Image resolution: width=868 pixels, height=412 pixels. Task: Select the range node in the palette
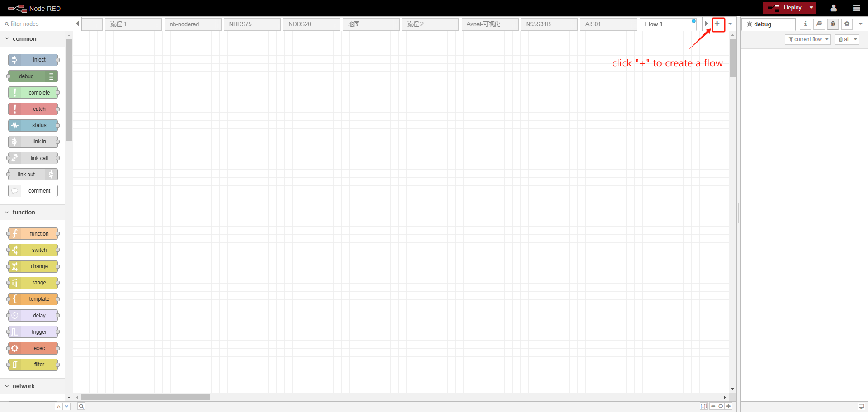pos(33,283)
